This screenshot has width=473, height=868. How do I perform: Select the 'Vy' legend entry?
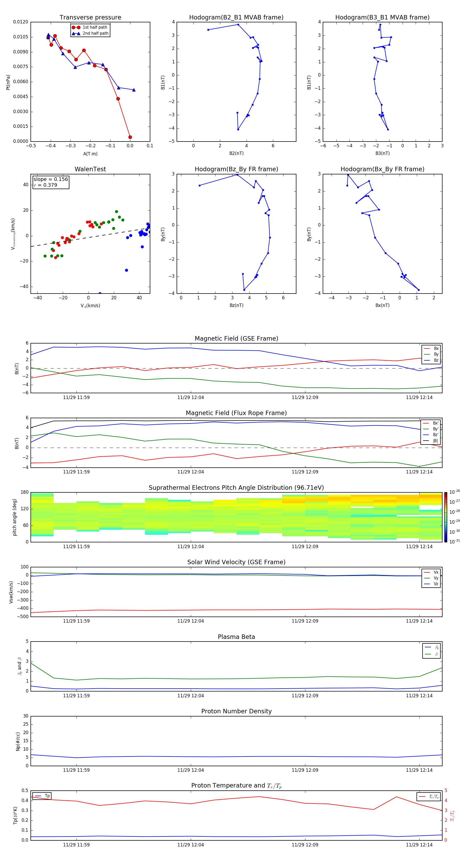431,578
